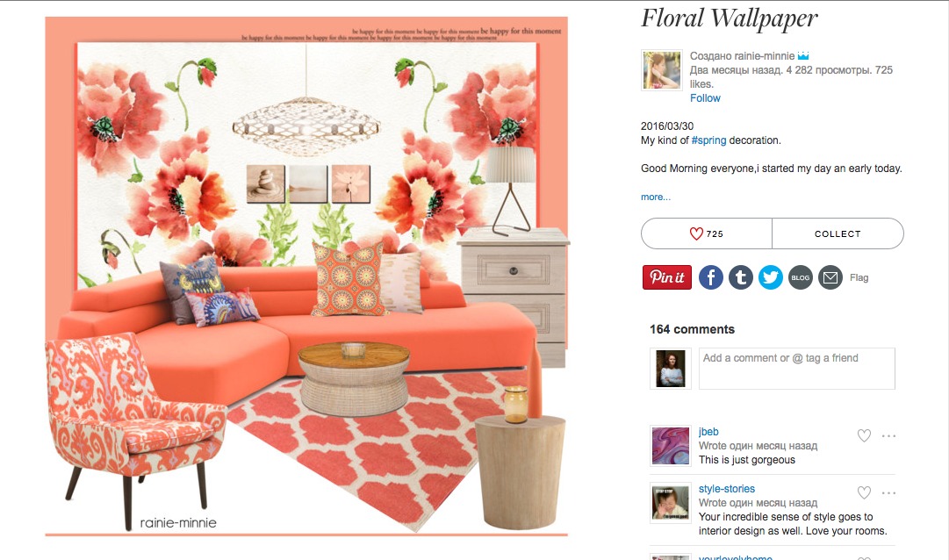949x560 pixels.
Task: Click the add a comment text field
Action: (x=796, y=368)
